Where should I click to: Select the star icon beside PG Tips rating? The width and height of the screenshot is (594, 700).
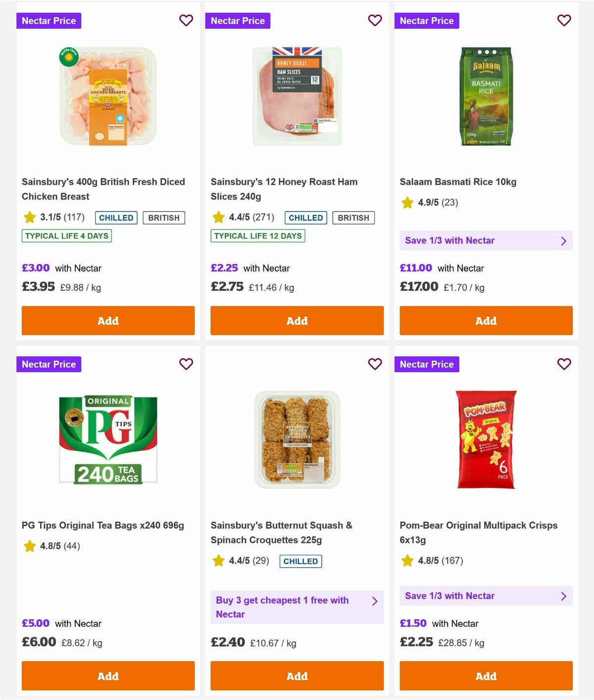tap(29, 546)
